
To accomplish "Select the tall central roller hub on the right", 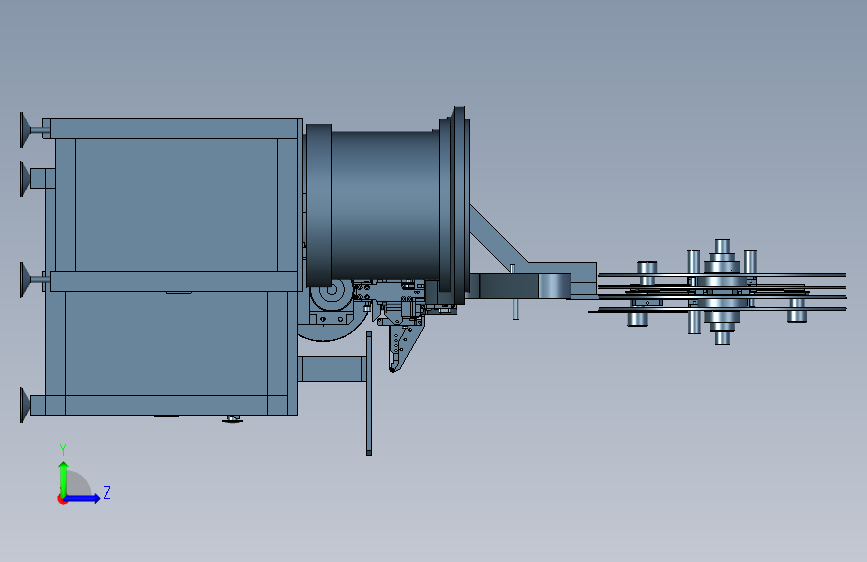I will pyautogui.click(x=722, y=292).
